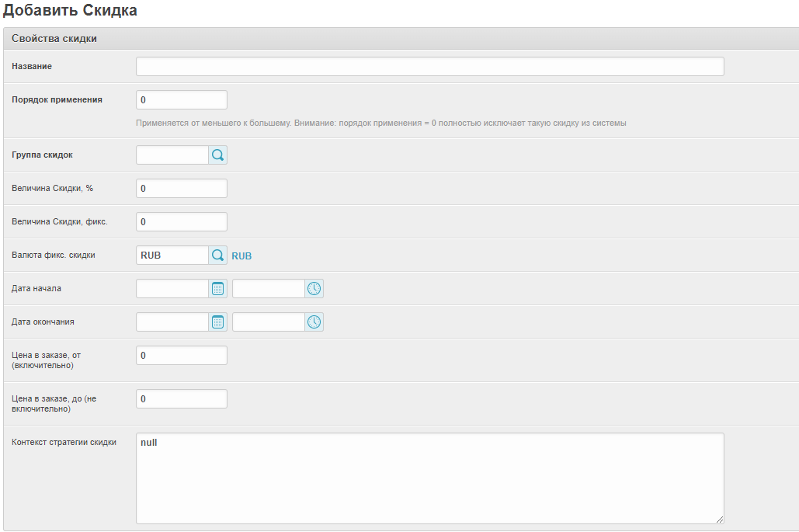Focus the Название text field
Image resolution: width=799 pixels, height=532 pixels.
point(429,67)
